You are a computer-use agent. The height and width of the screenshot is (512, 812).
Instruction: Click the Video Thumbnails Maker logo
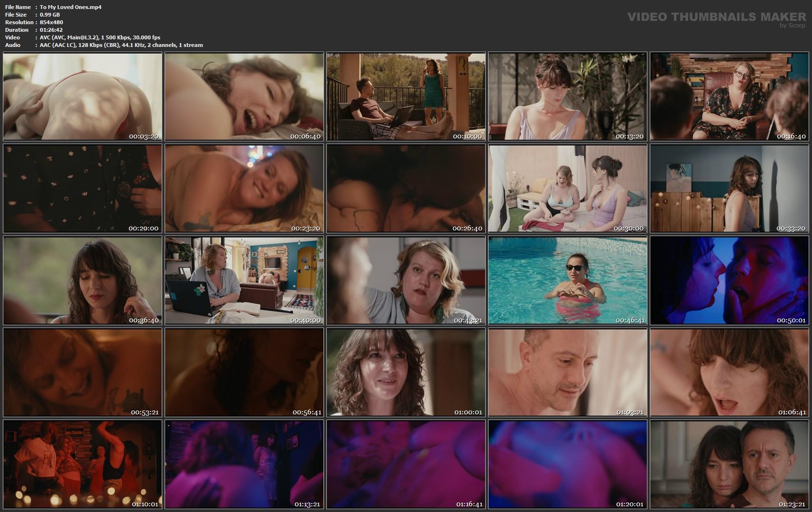pyautogui.click(x=716, y=17)
